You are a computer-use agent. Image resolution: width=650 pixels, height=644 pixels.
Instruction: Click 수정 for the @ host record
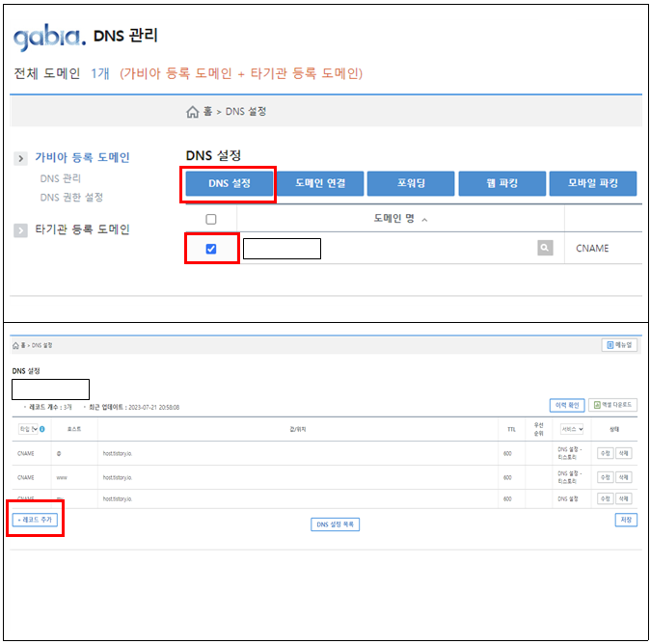[606, 453]
